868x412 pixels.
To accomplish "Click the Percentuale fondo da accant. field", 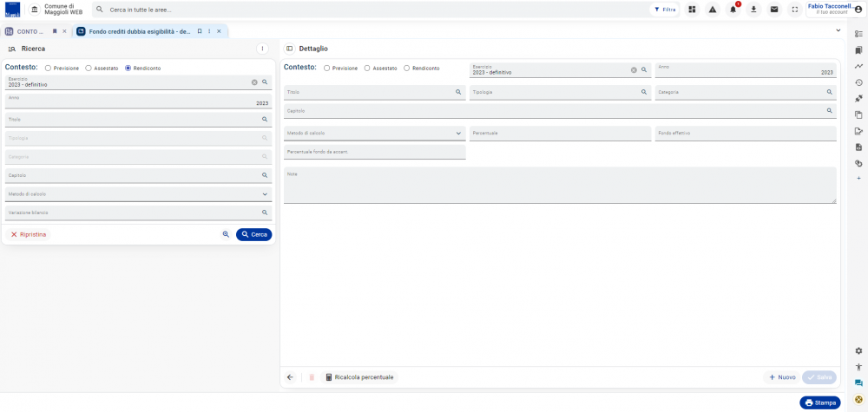I will click(x=375, y=152).
